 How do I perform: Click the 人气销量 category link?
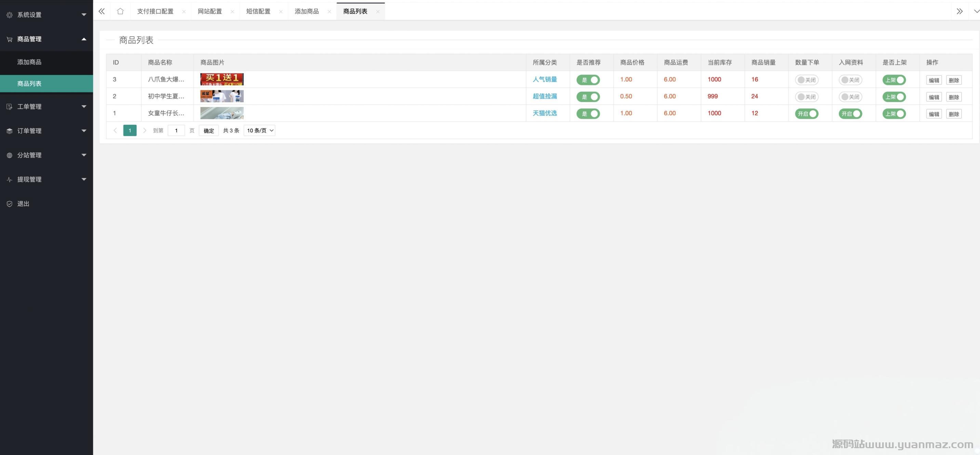click(x=545, y=79)
